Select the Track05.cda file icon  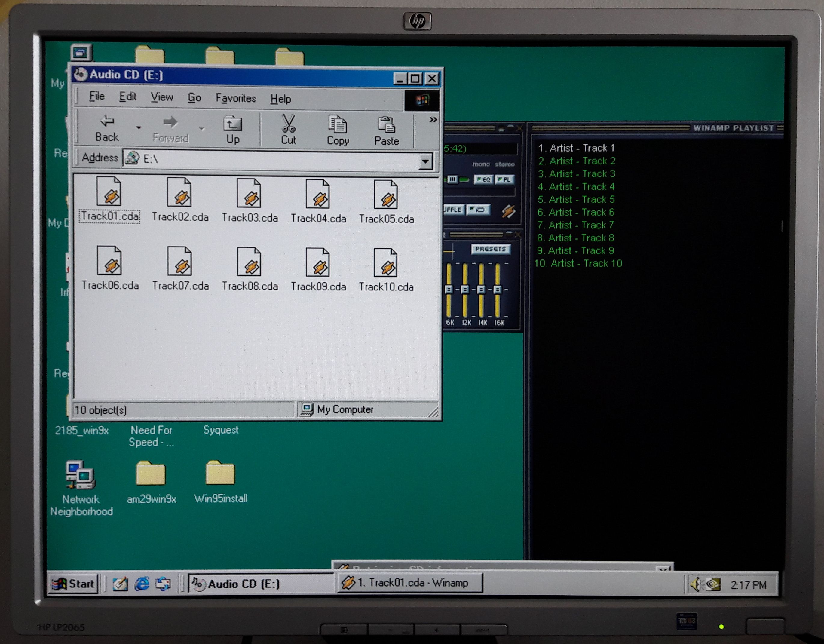tap(386, 195)
